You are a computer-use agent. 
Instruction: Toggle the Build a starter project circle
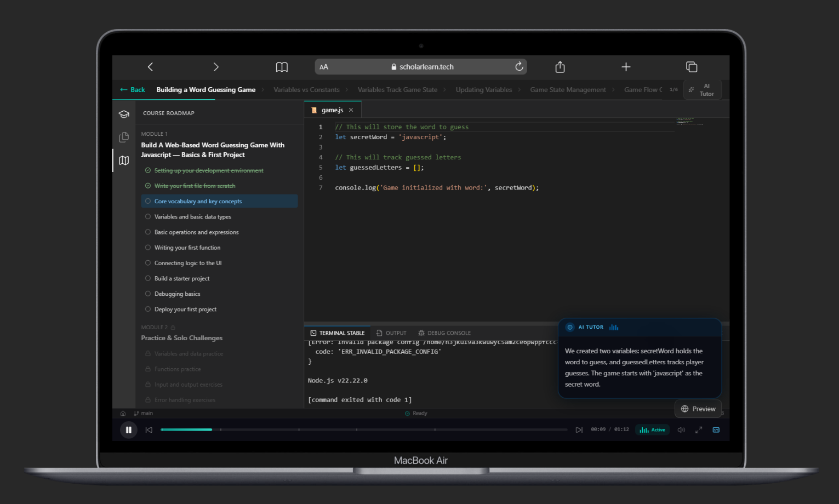pyautogui.click(x=148, y=278)
